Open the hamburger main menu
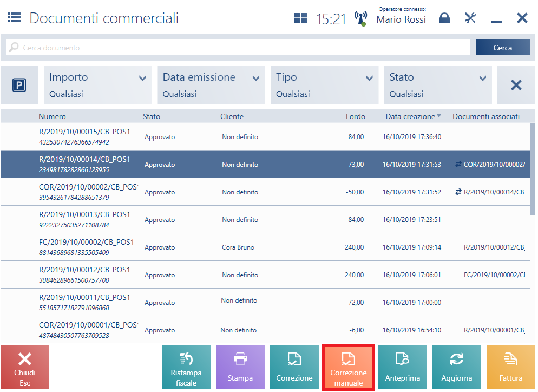 tap(15, 18)
